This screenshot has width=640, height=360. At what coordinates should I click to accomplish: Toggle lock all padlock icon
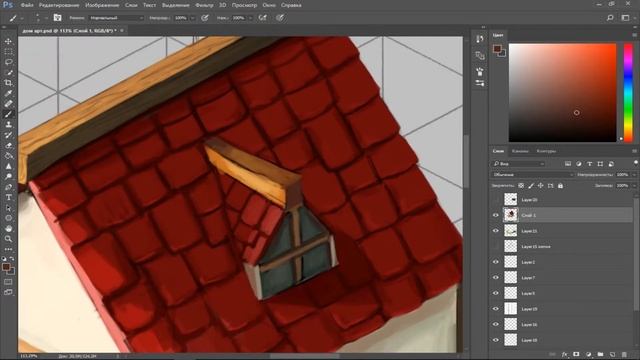pyautogui.click(x=560, y=186)
